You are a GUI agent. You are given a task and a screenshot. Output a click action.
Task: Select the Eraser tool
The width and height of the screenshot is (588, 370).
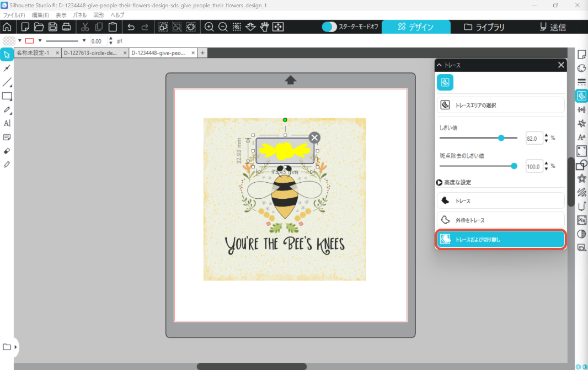[7, 151]
